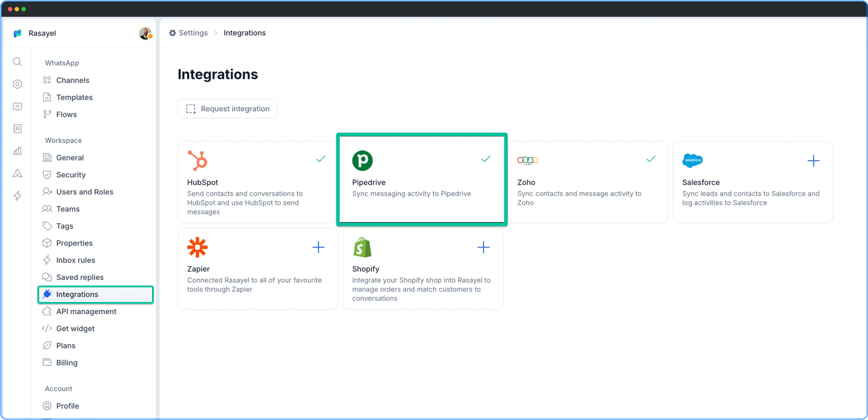Viewport: 868px width, 420px height.
Task: Click the Request integration button
Action: tap(228, 109)
